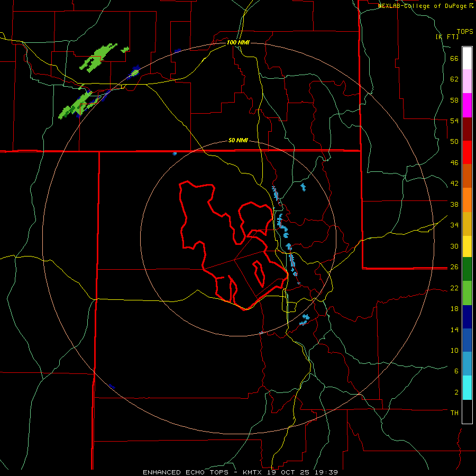Click the "TOPS" legend title
The height and width of the screenshot is (476, 476).
coord(465,31)
